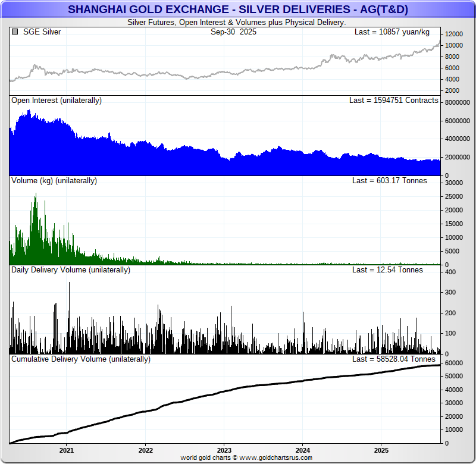The height and width of the screenshot is (464, 476).
Task: Click the 2025 x-axis label
Action: 381,450
